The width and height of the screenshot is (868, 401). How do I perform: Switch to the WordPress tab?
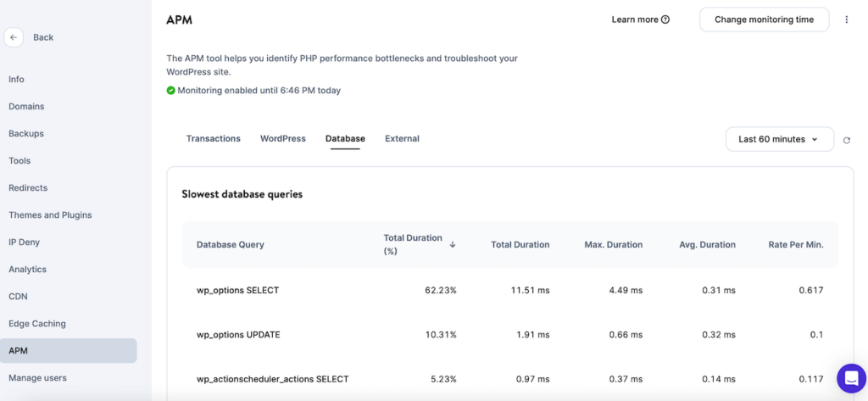[282, 138]
